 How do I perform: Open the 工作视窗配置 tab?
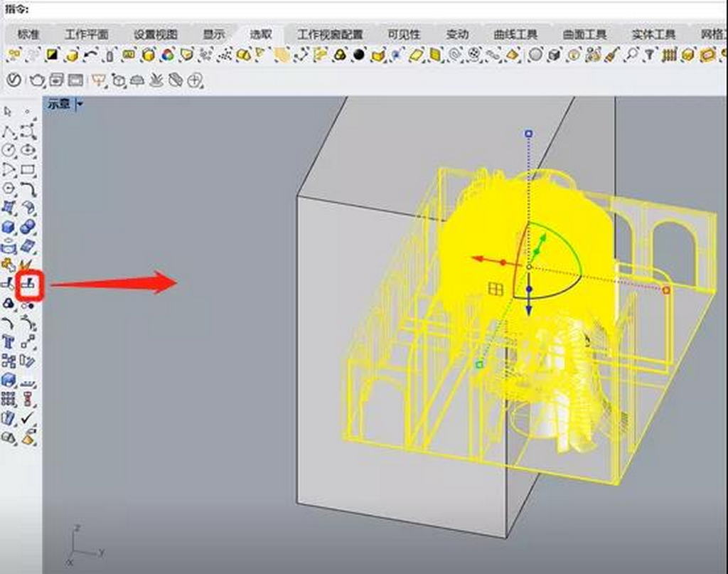coord(329,34)
